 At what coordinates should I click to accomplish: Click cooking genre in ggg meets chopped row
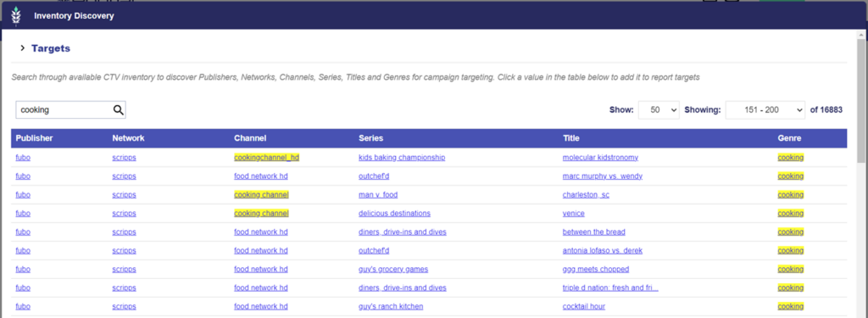(791, 270)
